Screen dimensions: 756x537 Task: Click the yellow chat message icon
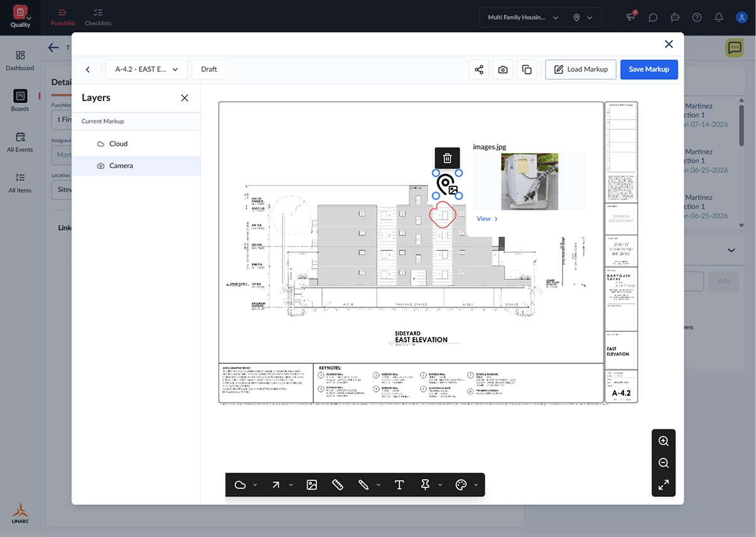click(734, 48)
